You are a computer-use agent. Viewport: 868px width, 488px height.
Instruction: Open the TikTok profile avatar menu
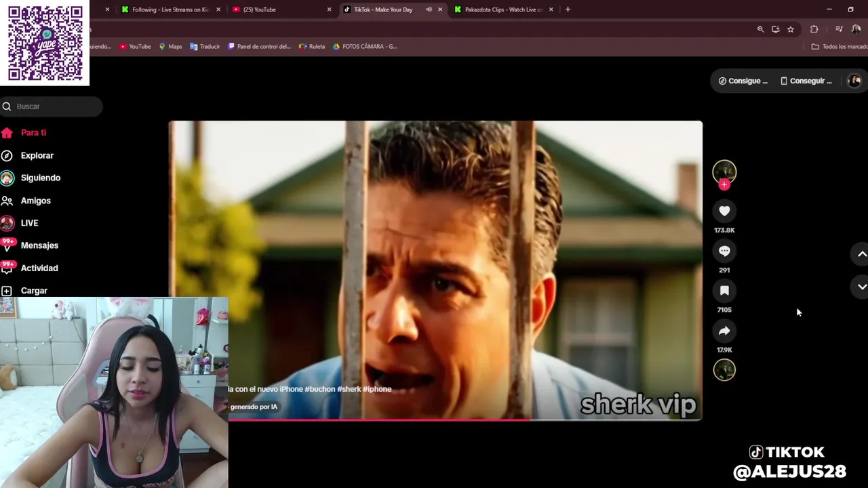[x=854, y=81]
